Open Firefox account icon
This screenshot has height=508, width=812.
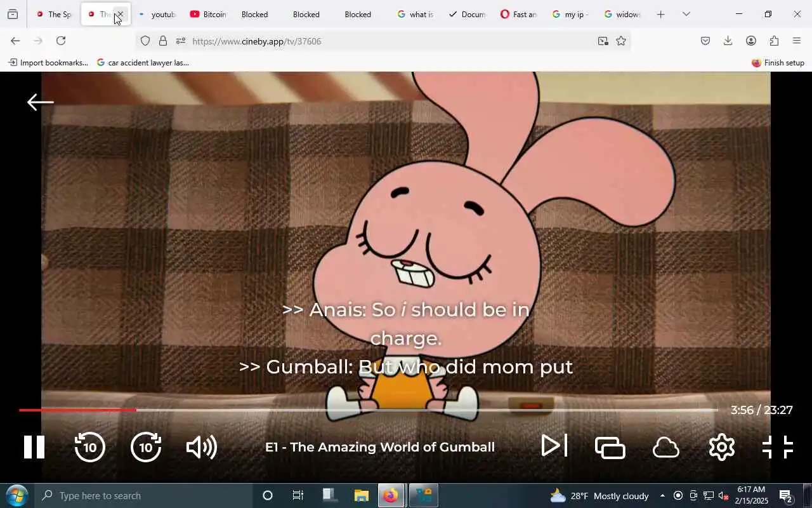pos(751,41)
